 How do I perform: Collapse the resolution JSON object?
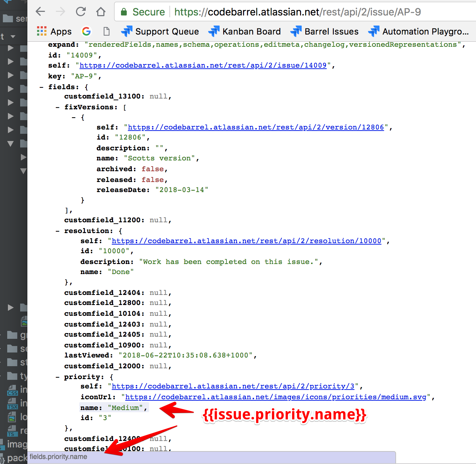tap(58, 231)
